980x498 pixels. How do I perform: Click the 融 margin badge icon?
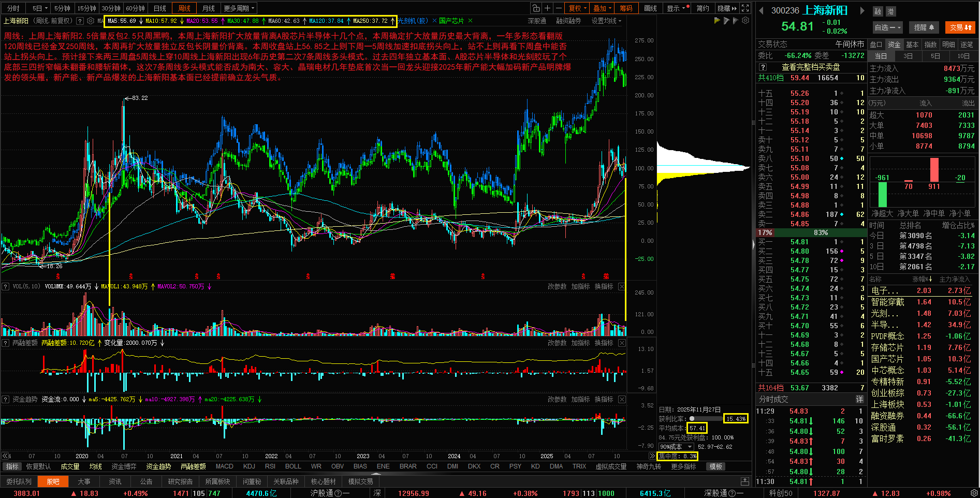point(877,11)
